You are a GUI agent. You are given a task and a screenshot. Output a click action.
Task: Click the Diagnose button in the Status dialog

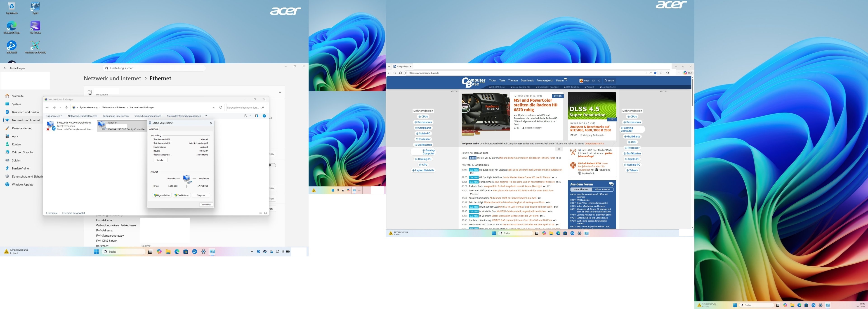click(x=201, y=195)
